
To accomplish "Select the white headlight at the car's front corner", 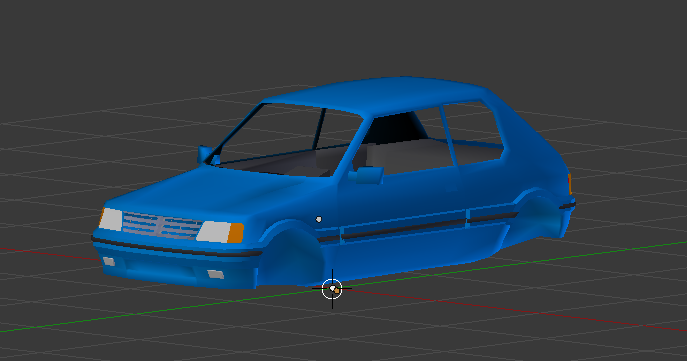I will point(111,219).
